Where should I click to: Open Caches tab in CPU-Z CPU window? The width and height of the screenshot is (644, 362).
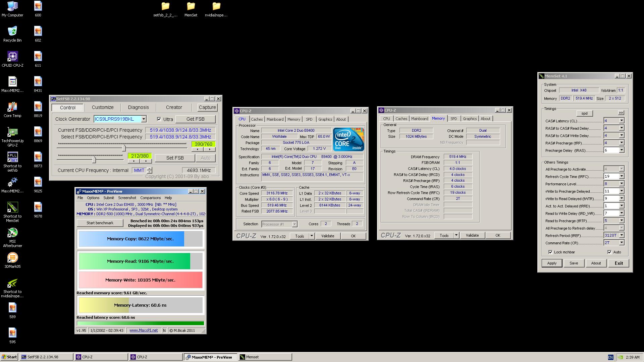tap(257, 119)
